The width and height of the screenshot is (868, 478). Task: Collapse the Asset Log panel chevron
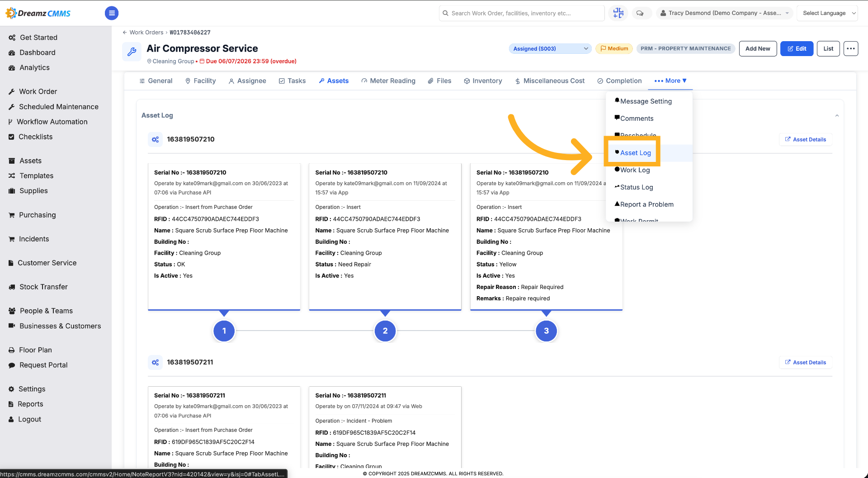(x=837, y=116)
